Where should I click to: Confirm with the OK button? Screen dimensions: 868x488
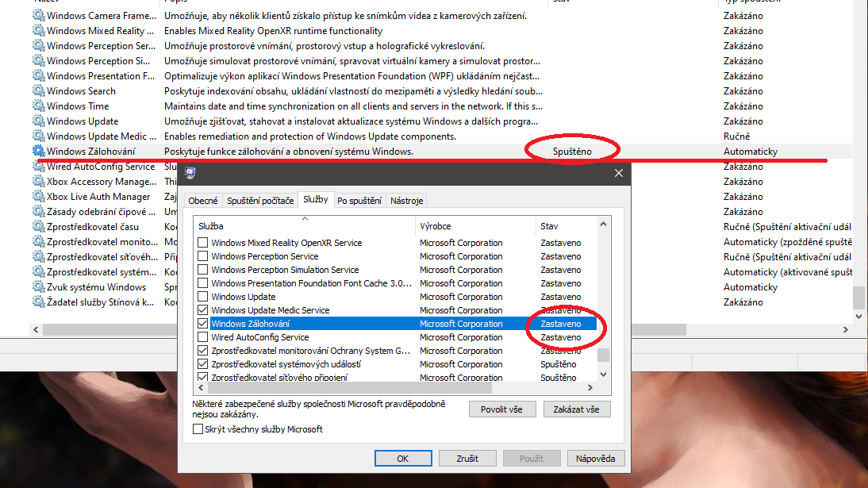[x=402, y=458]
